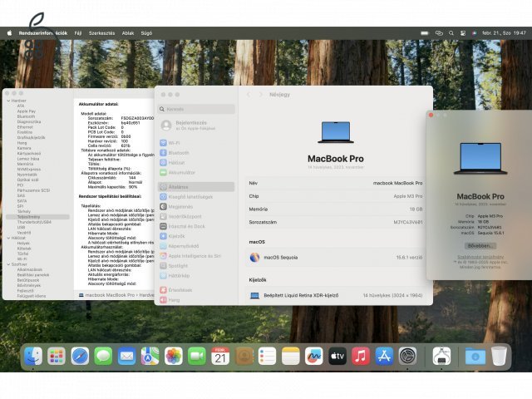The width and height of the screenshot is (532, 399).
Task: Click the Sorozatszám row in Névjegy
Action: pyautogui.click(x=336, y=222)
